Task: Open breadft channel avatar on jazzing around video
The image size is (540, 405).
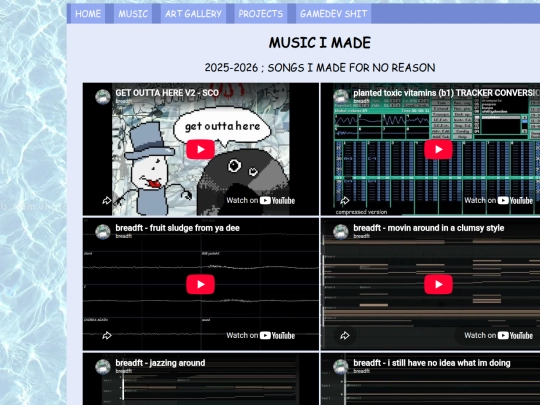Action: pyautogui.click(x=103, y=367)
